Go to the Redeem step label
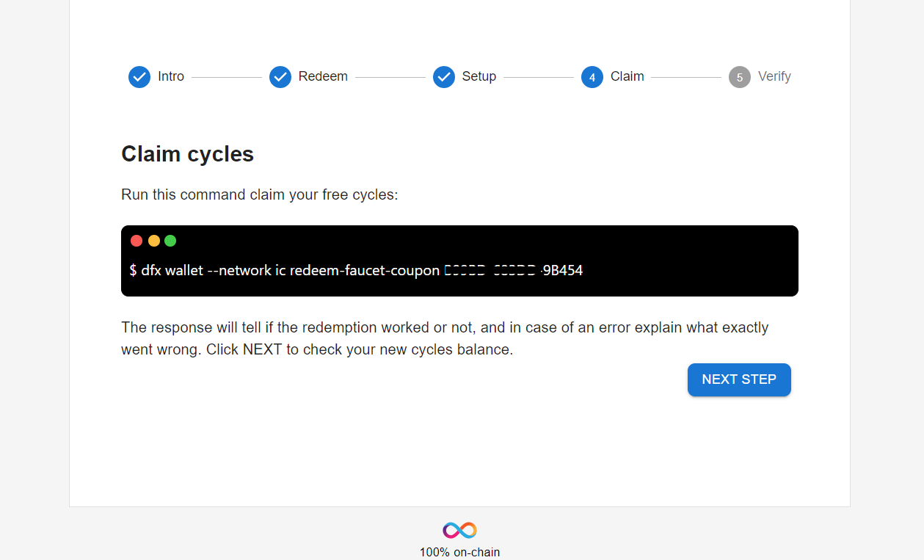 click(x=323, y=76)
